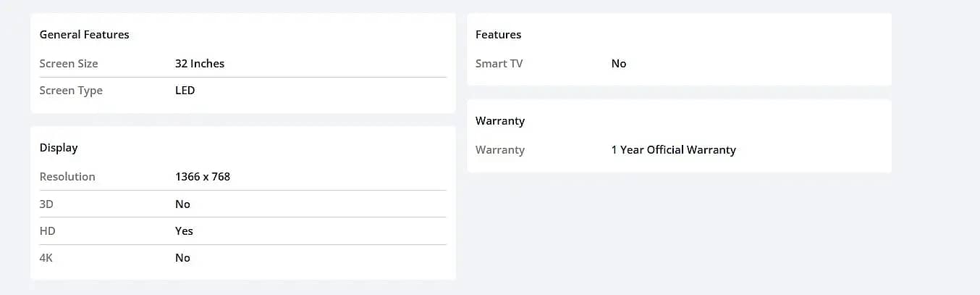The width and height of the screenshot is (980, 295).
Task: Click the LED screen type value
Action: click(185, 91)
